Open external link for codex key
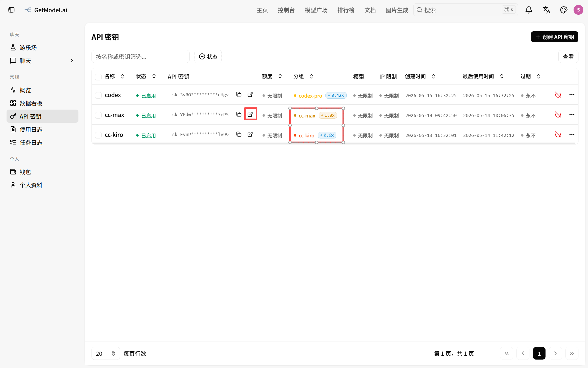Screen dimensions: 588x368 point(250,95)
